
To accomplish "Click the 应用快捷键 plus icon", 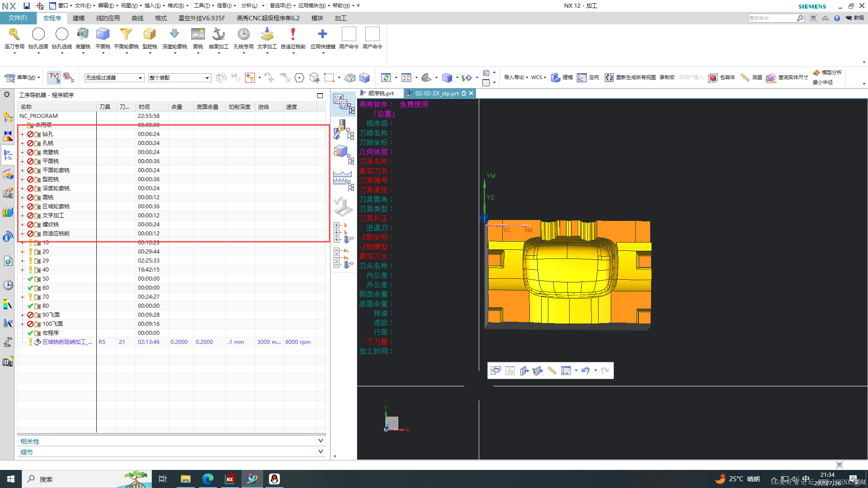I will click(x=323, y=34).
